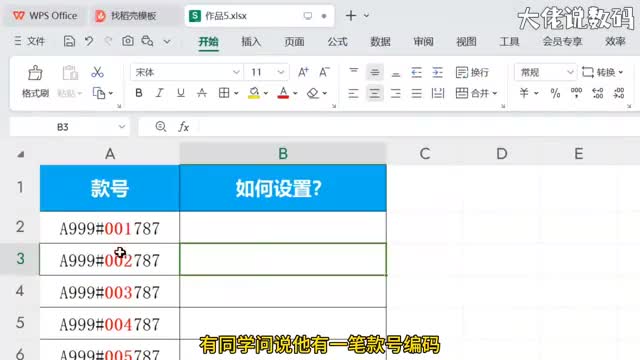Toggle italic formatting
Screen dimensions: 640x360
click(x=160, y=93)
